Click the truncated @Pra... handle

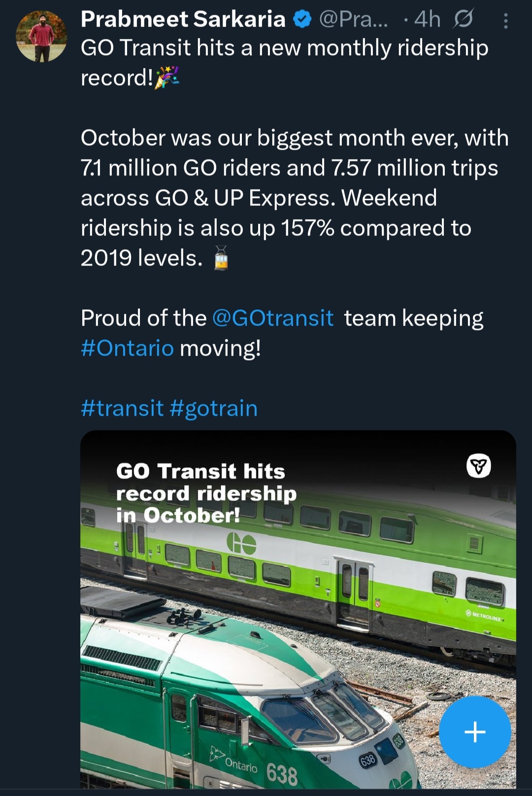[x=353, y=20]
